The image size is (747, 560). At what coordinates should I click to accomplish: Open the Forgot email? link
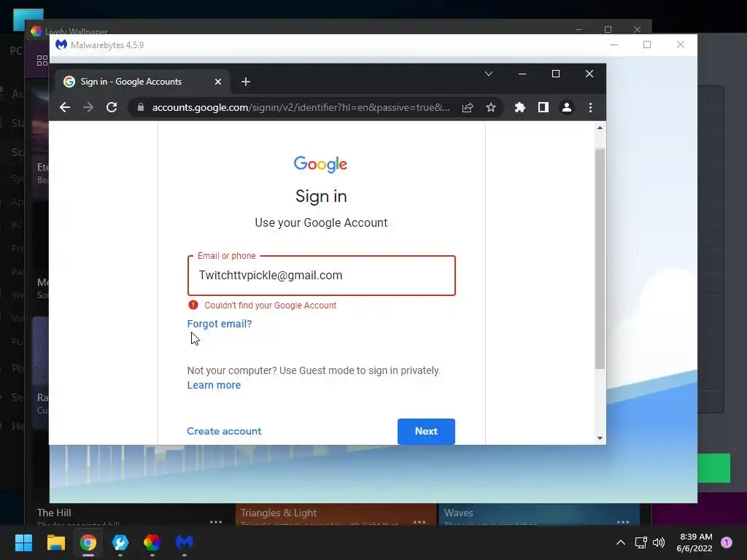tap(219, 324)
